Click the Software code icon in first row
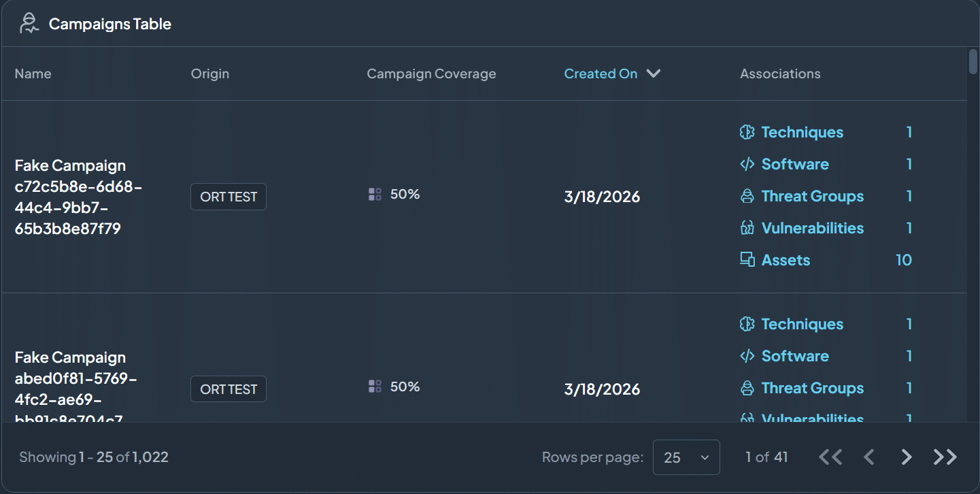980x494 pixels. pyautogui.click(x=747, y=164)
